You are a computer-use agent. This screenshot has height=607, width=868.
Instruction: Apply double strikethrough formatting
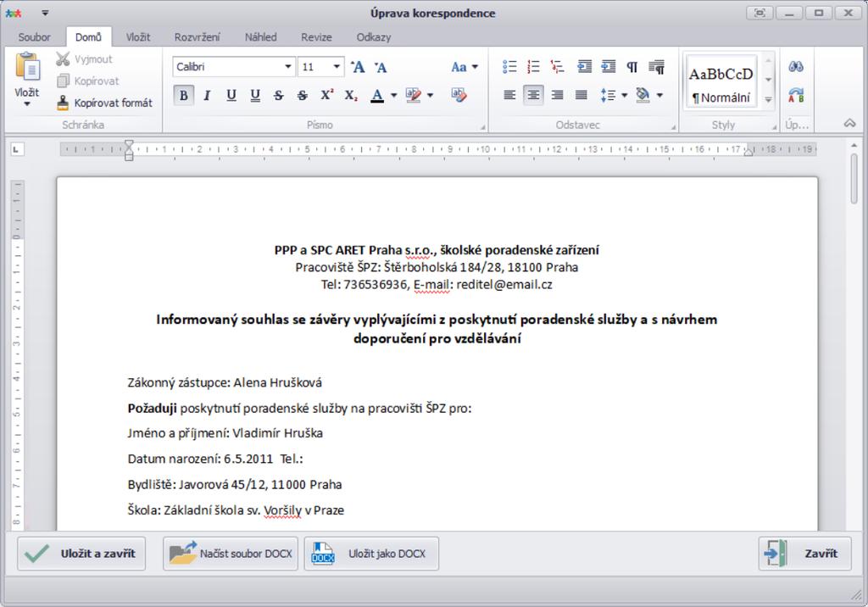[x=303, y=95]
